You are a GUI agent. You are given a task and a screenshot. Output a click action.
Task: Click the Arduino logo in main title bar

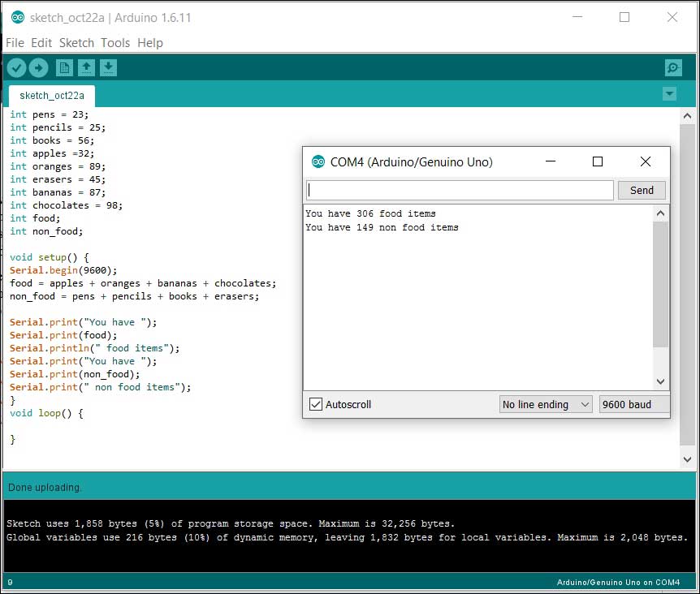point(18,17)
